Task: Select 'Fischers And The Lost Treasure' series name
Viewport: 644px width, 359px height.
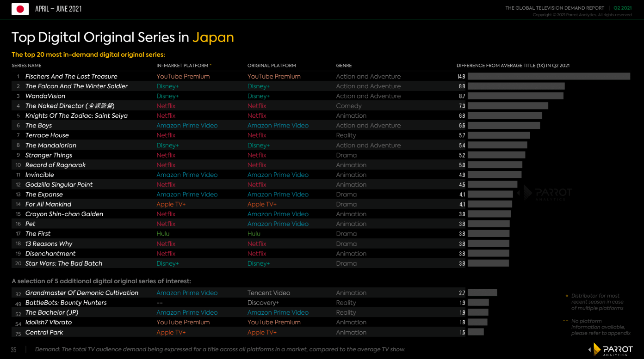Action: pos(71,76)
